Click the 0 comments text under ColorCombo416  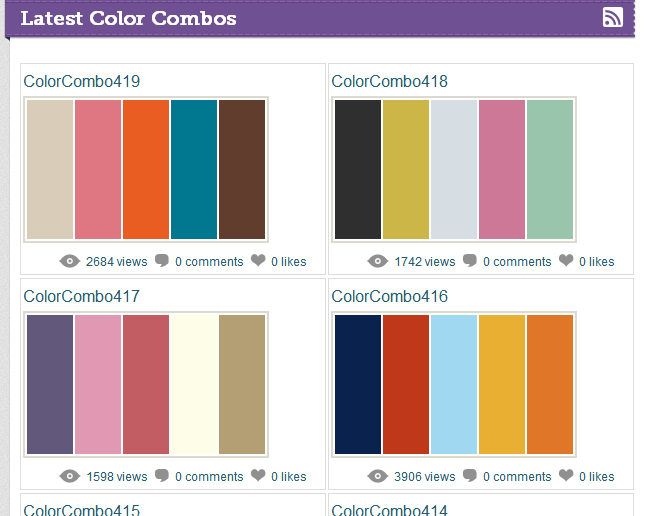click(x=517, y=476)
